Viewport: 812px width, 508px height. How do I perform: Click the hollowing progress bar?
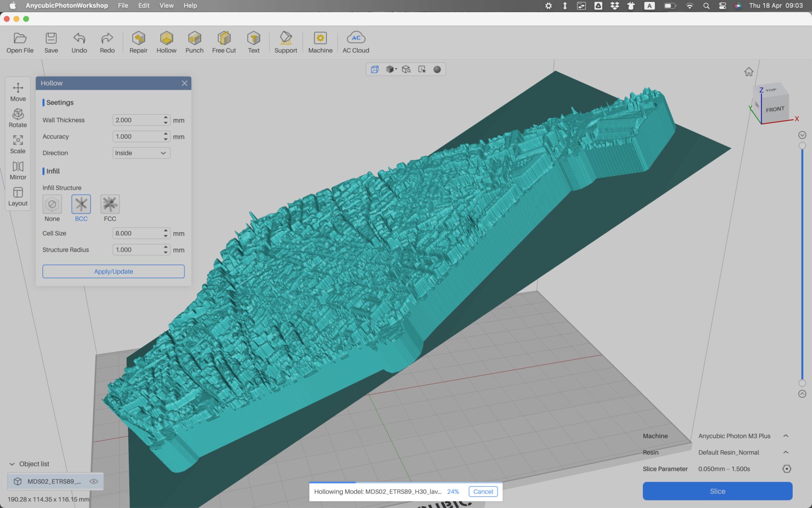click(x=406, y=483)
